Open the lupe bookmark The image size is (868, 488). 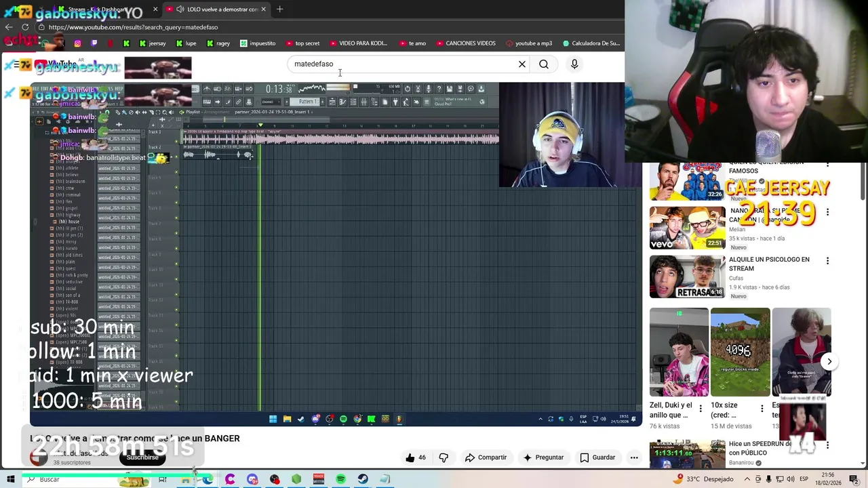point(186,43)
